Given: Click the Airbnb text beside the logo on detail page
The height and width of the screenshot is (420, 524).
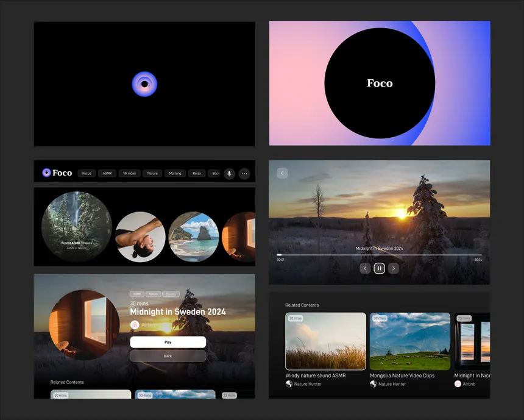Looking at the screenshot, I should coord(149,325).
